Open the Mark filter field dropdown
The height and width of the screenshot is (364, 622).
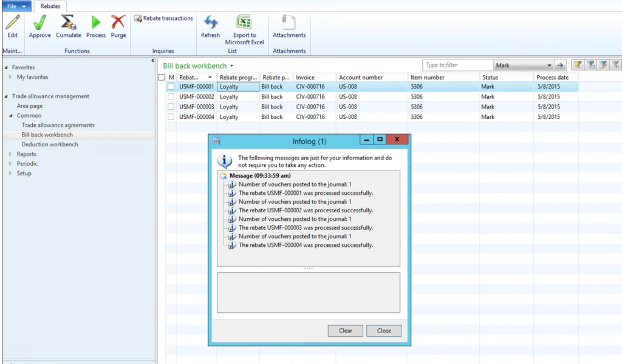pyautogui.click(x=549, y=66)
